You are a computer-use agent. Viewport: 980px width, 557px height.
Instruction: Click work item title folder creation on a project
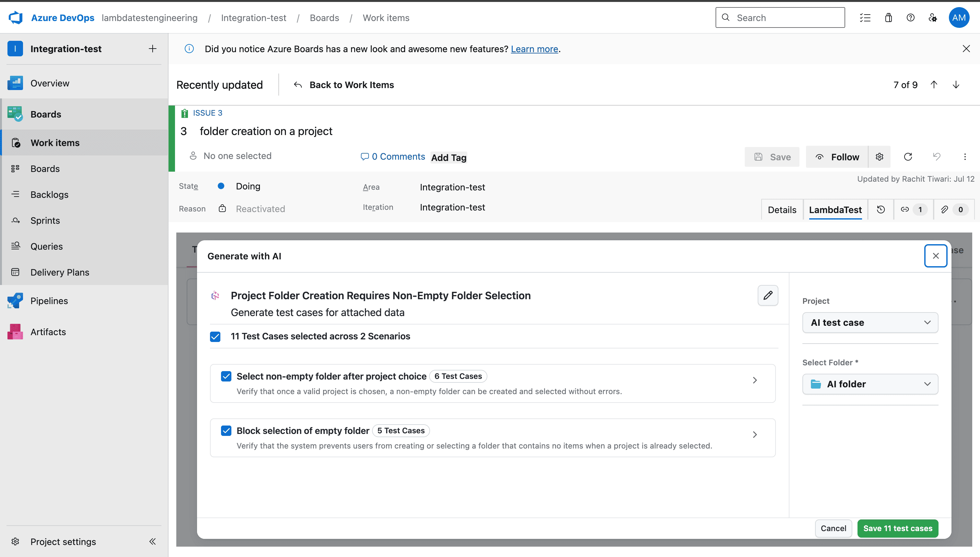pos(266,131)
